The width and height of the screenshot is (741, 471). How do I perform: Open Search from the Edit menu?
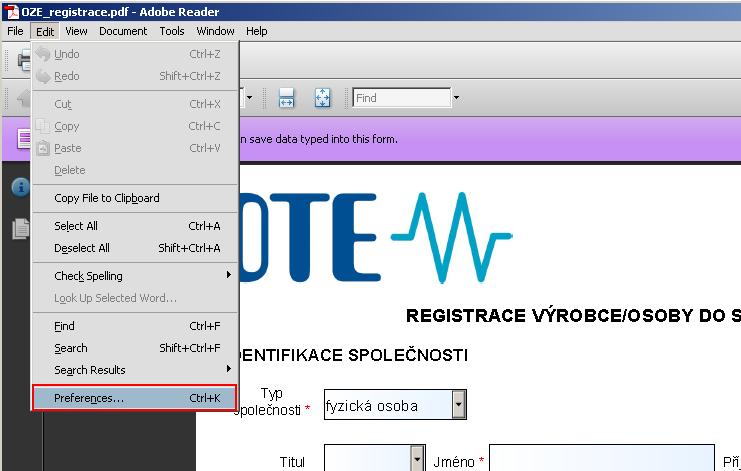tap(135, 348)
